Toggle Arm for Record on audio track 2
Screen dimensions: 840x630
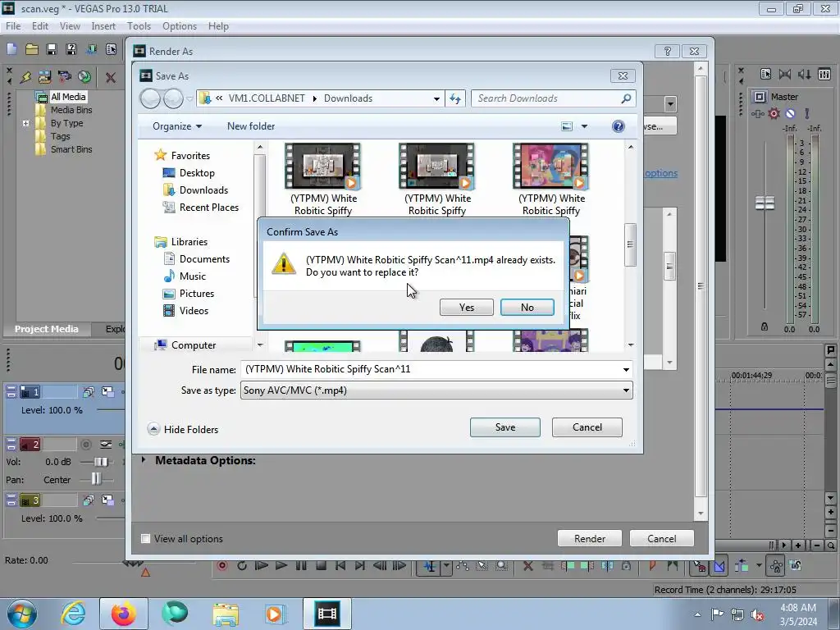[86, 445]
